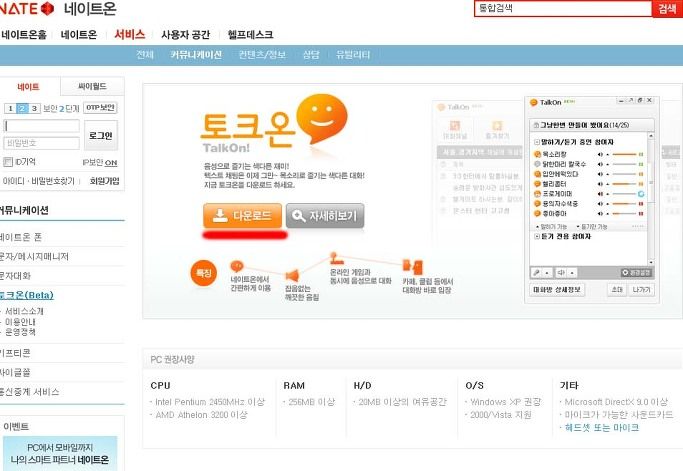
Task: Click 대화방 상세정보 button in TalkOn
Action: 557,289
